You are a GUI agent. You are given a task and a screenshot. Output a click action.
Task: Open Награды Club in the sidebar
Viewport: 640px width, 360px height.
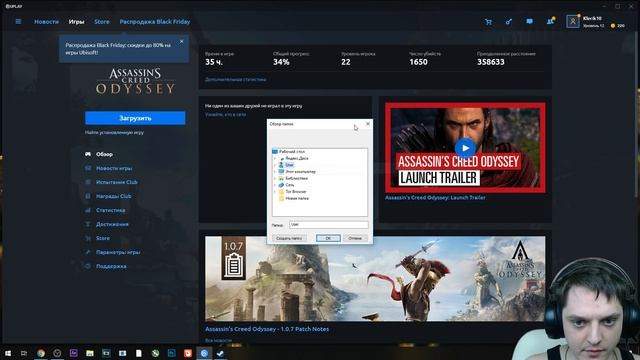pos(113,196)
